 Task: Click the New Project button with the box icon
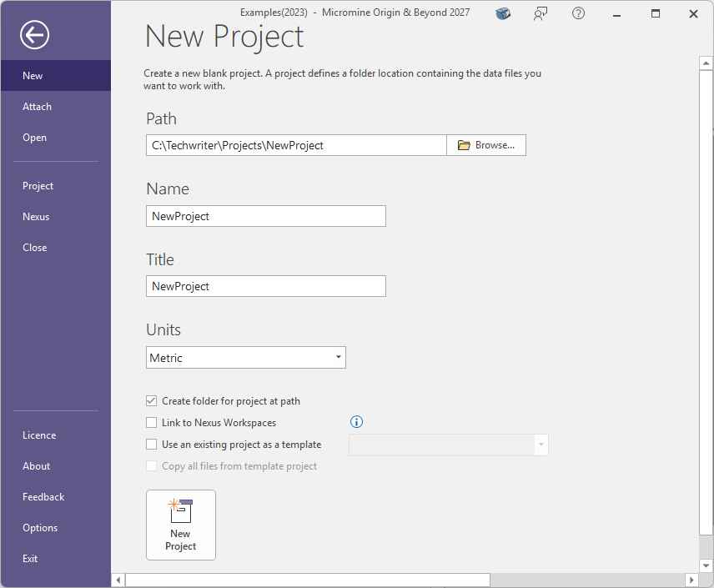[x=181, y=525]
